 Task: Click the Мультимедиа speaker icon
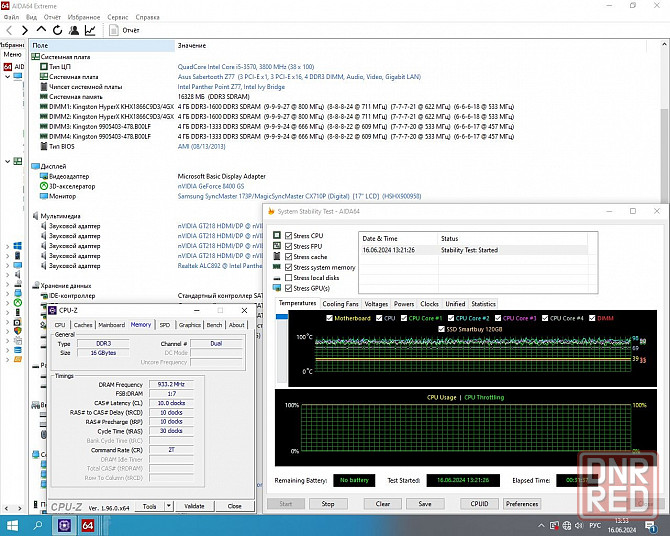tap(35, 216)
